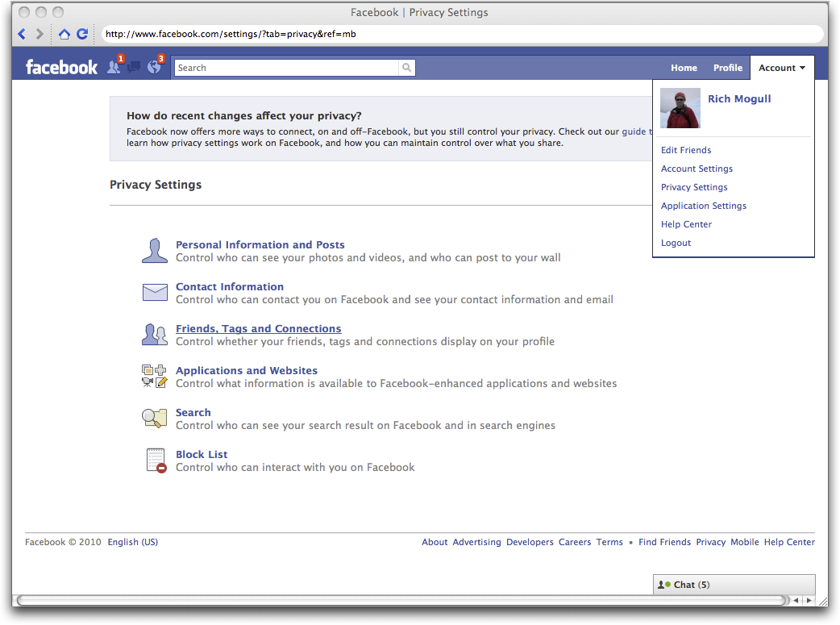This screenshot has width=840, height=625.
Task: Open Careers footer link
Action: click(x=575, y=543)
